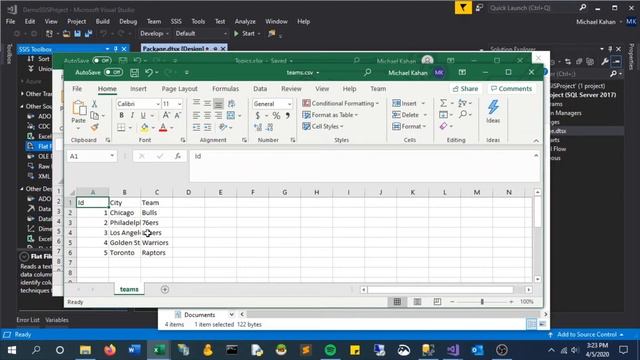
Task: Click the AutoSum sigma icon
Action: [443, 103]
